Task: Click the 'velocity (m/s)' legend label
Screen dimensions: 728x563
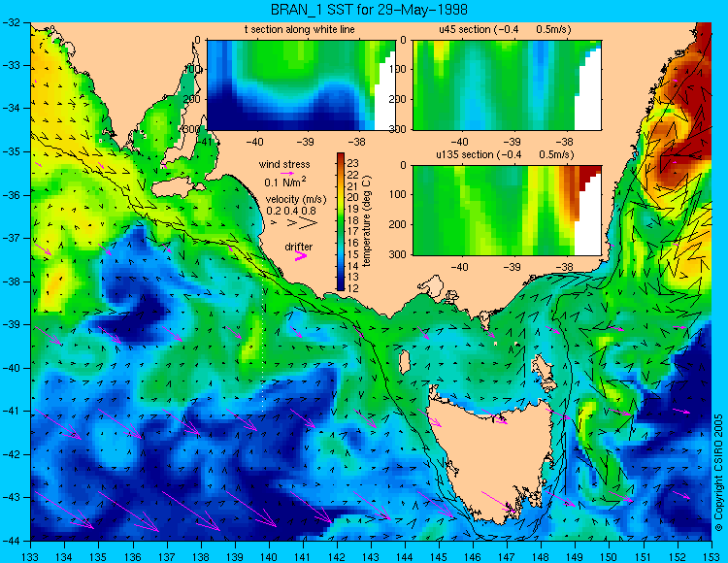Action: tap(296, 200)
